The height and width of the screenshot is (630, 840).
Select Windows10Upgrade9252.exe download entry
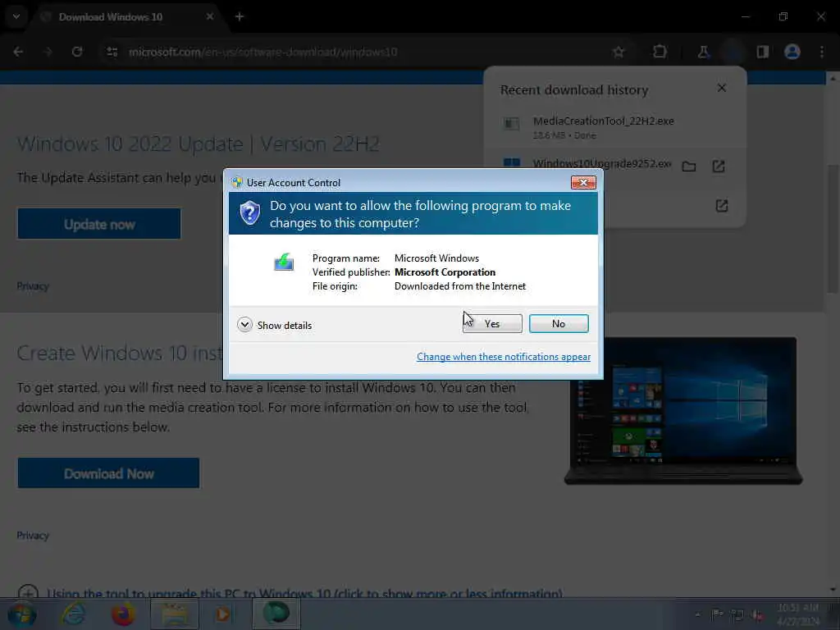[601, 164]
